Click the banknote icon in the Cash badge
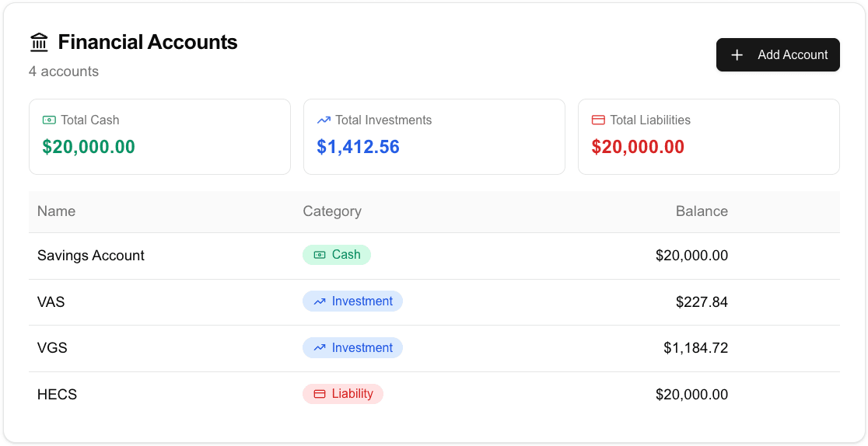The image size is (868, 446). pyautogui.click(x=320, y=255)
